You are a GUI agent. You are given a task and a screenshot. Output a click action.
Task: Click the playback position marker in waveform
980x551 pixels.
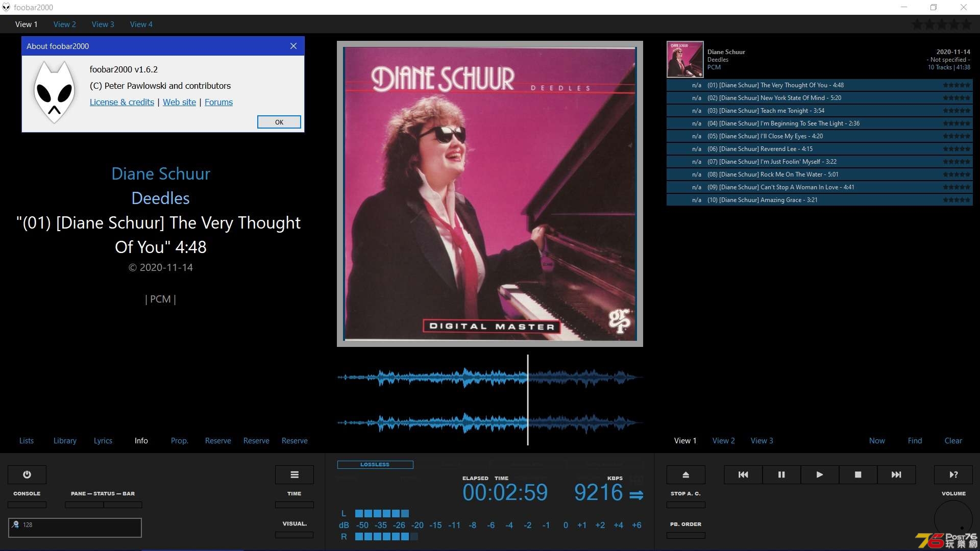click(x=528, y=400)
